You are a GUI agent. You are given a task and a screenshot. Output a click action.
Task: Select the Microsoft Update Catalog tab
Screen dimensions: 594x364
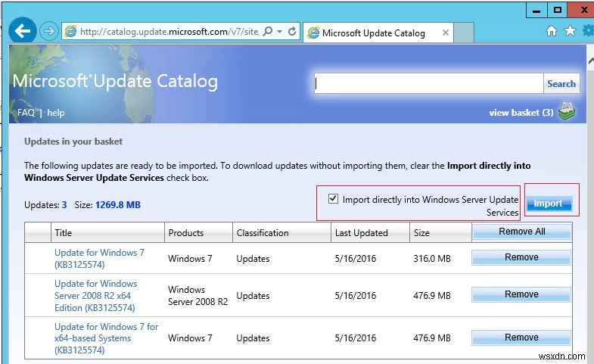378,33
